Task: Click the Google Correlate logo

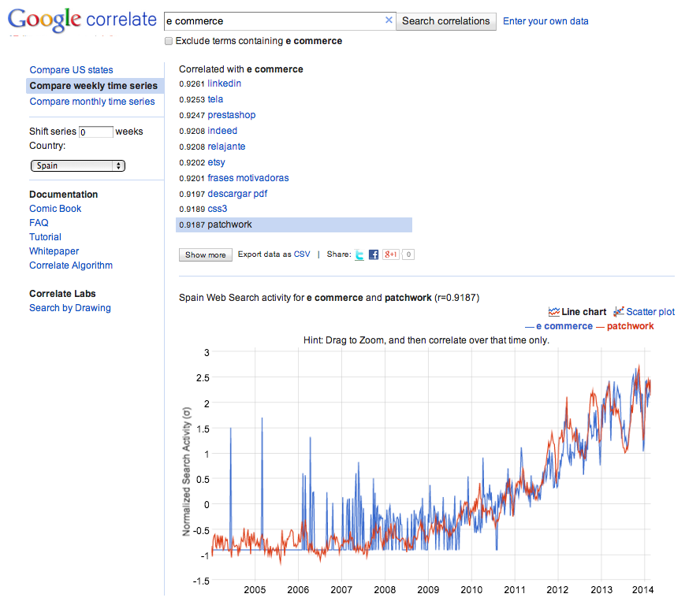Action: [x=82, y=21]
